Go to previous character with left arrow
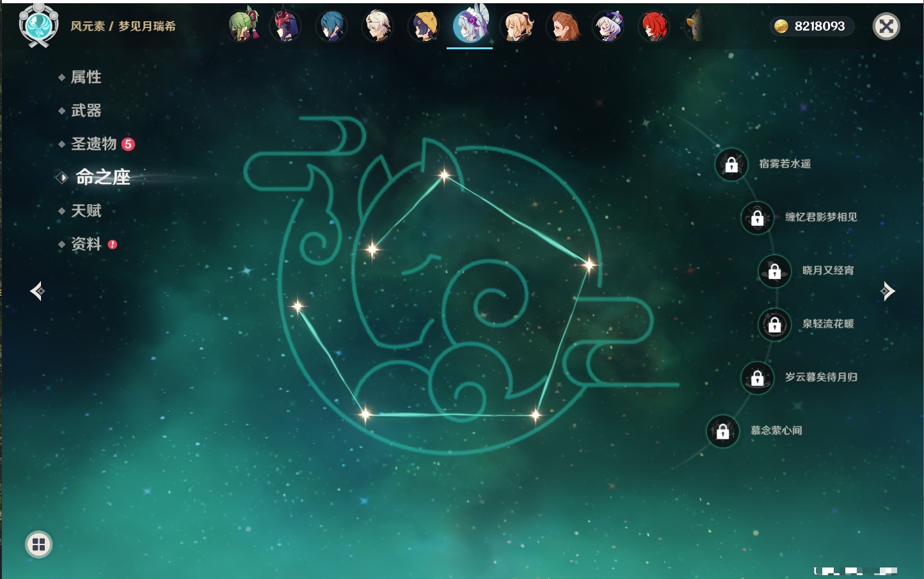This screenshot has height=579, width=924. pyautogui.click(x=37, y=291)
